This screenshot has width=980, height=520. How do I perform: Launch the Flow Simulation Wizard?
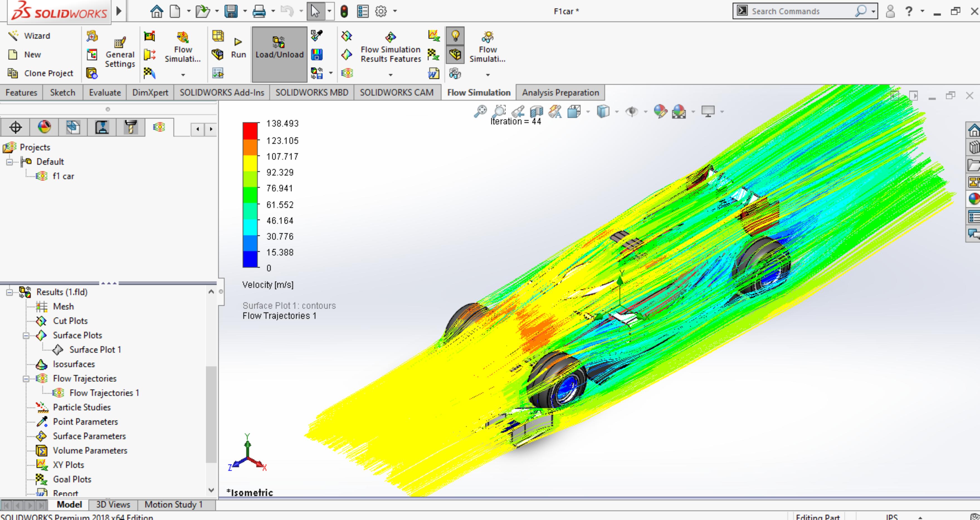29,36
